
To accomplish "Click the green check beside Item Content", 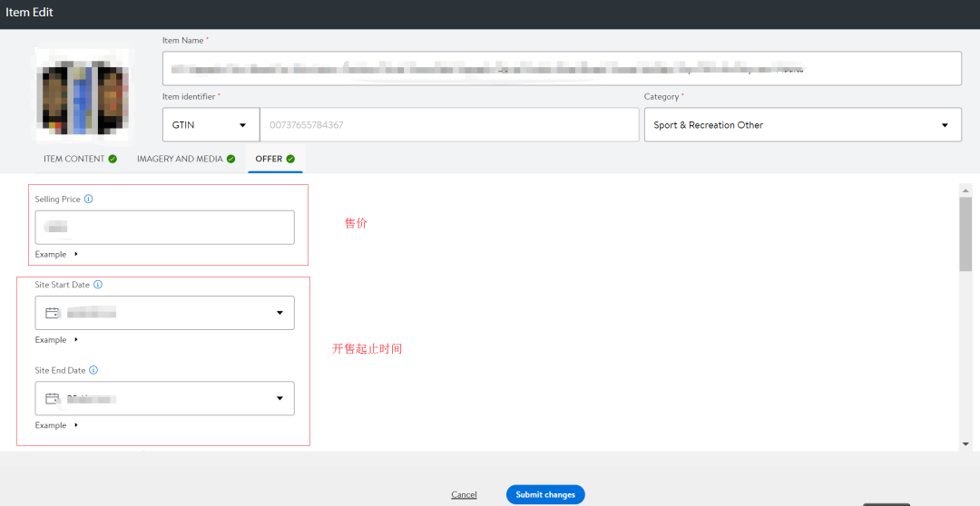I will click(x=113, y=159).
